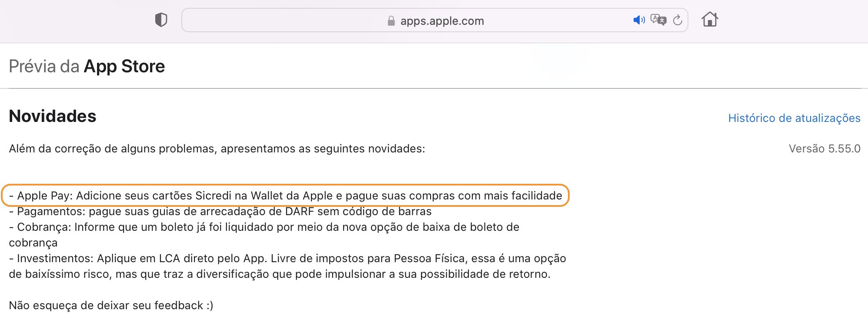
Task: Reload the page using the circular arrow
Action: click(x=678, y=20)
